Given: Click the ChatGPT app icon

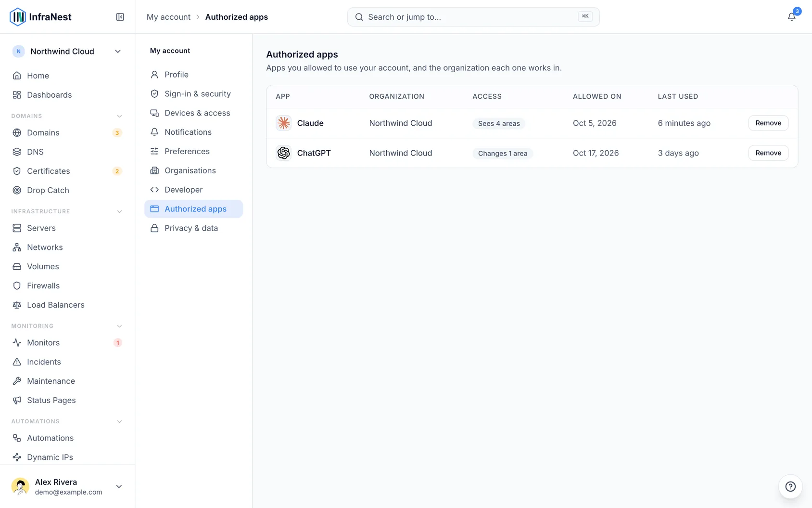Looking at the screenshot, I should tap(284, 153).
